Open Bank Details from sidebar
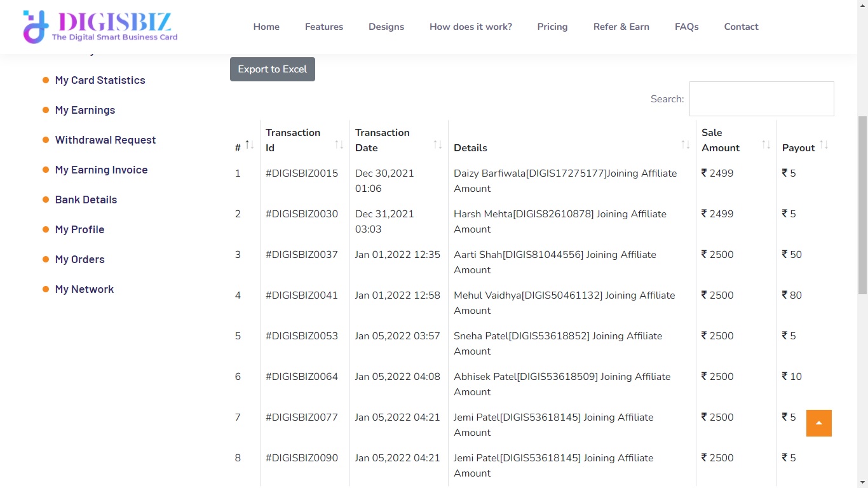 (x=86, y=200)
